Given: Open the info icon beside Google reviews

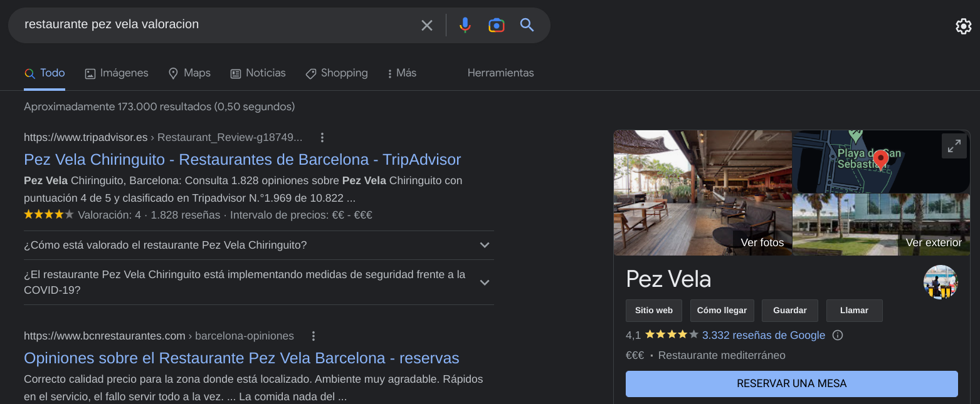Looking at the screenshot, I should click(x=838, y=335).
